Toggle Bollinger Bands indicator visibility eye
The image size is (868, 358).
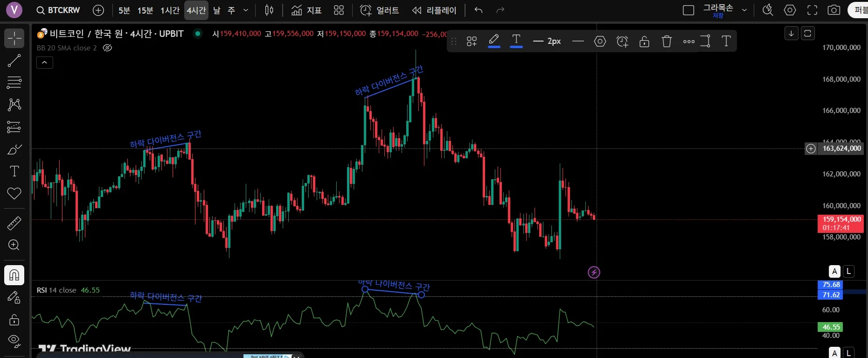click(x=107, y=48)
